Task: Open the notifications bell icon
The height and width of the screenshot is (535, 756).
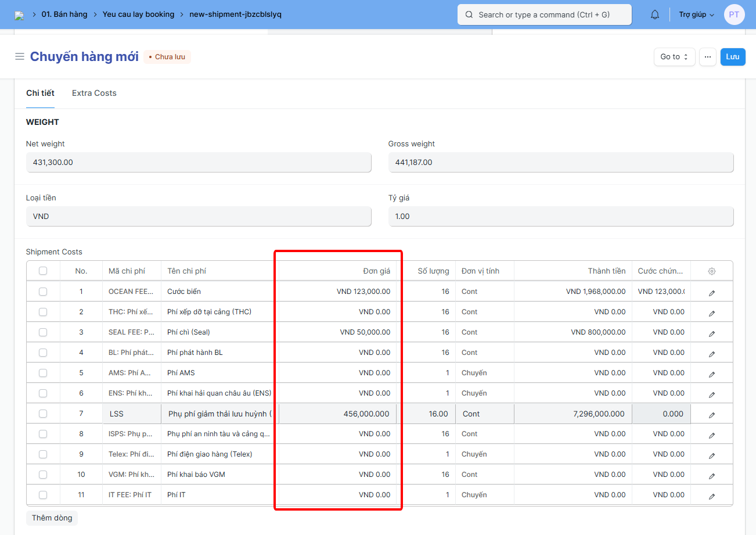Action: coord(655,15)
